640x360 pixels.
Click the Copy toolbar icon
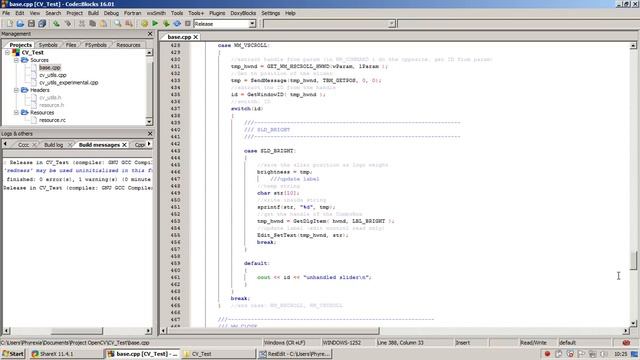tap(93, 24)
